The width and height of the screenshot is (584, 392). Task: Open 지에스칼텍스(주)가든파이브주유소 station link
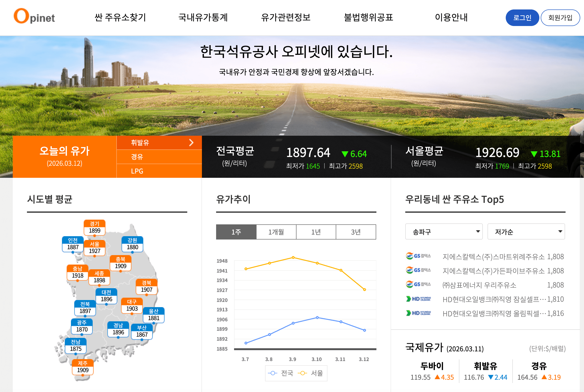(493, 271)
